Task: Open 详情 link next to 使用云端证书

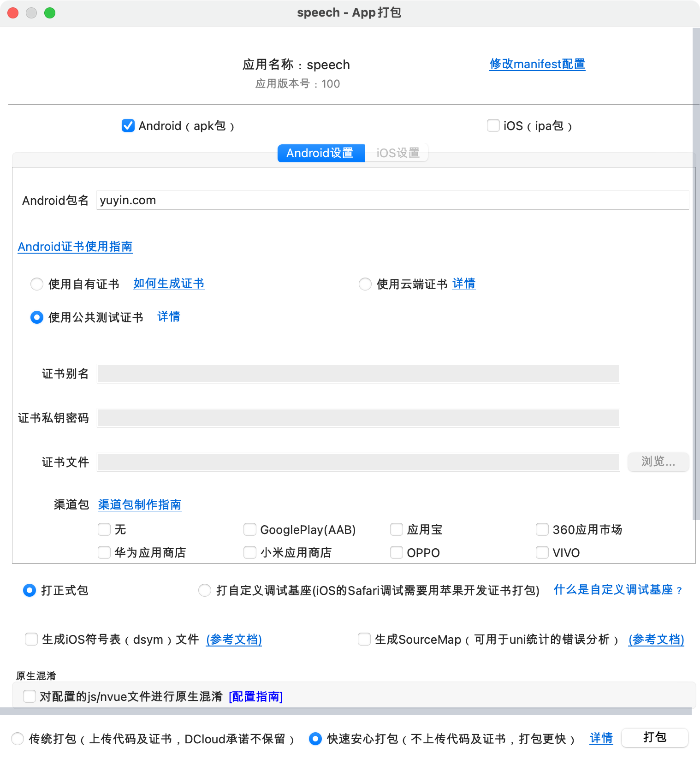Action: (464, 284)
